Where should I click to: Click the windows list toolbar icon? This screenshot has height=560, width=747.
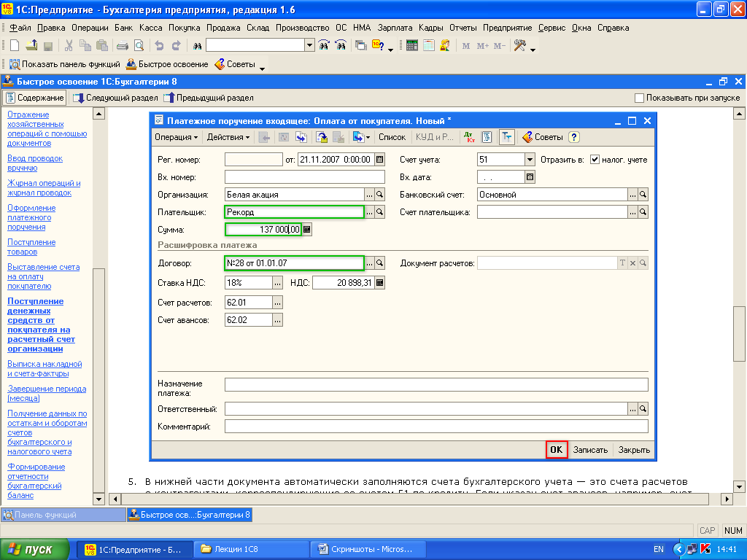(x=360, y=46)
